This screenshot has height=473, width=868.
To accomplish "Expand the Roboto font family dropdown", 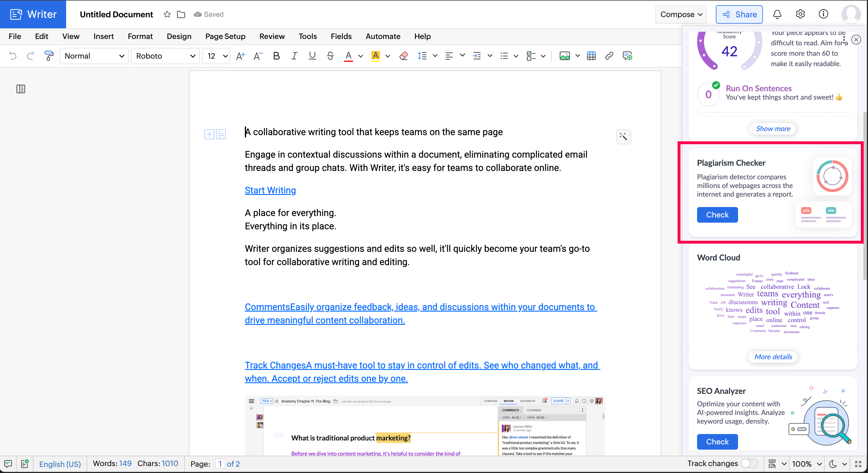I will tap(165, 55).
